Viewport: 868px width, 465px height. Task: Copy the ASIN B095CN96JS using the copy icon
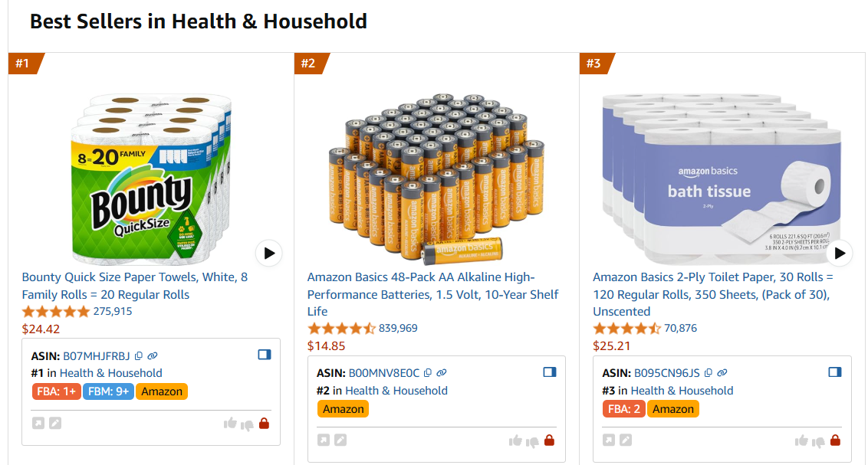[709, 373]
